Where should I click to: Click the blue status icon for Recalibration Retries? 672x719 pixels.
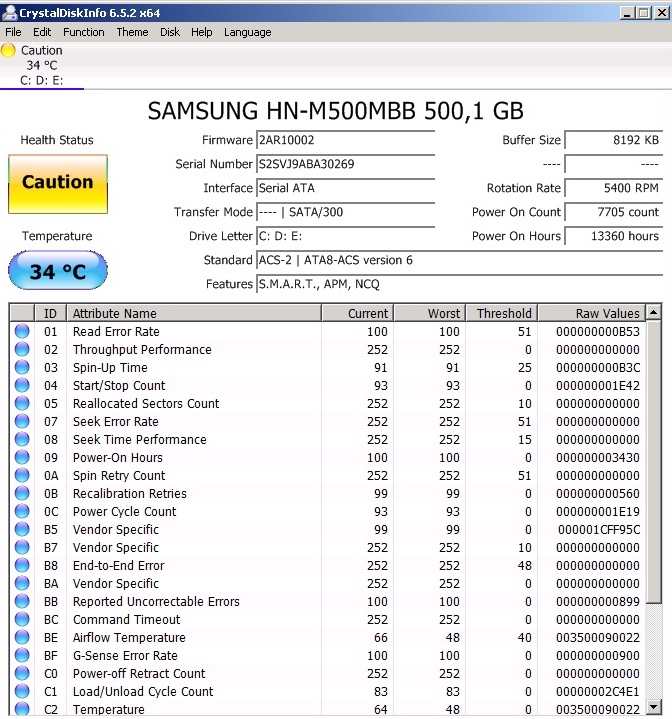(22, 493)
